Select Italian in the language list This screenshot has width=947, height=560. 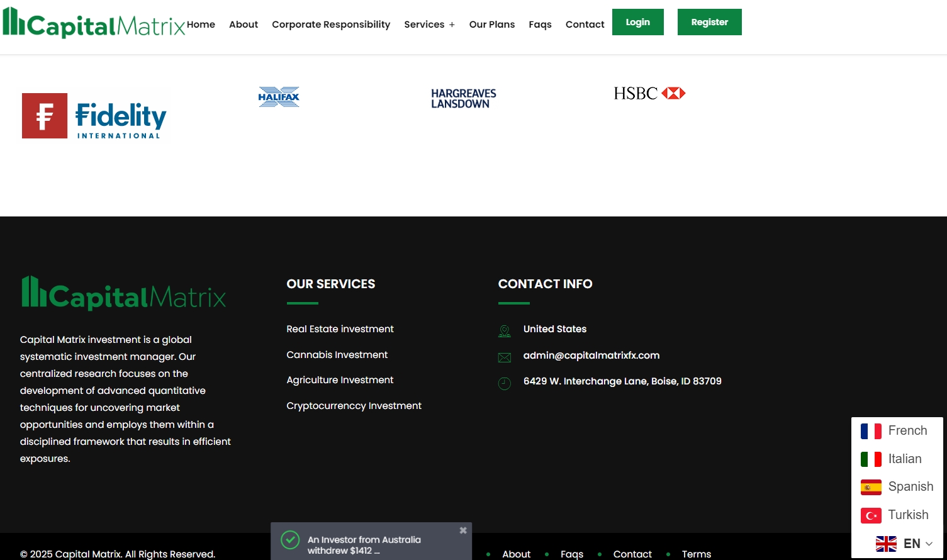tap(905, 459)
